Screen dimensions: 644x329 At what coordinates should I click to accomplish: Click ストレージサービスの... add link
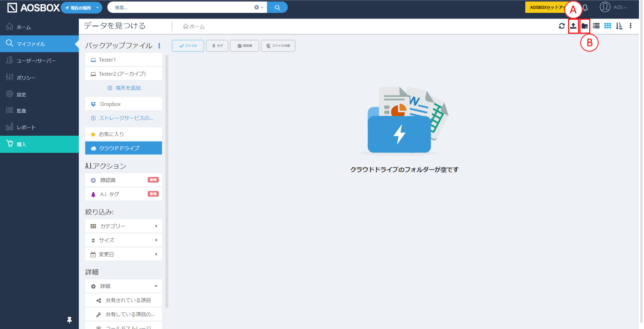click(122, 118)
